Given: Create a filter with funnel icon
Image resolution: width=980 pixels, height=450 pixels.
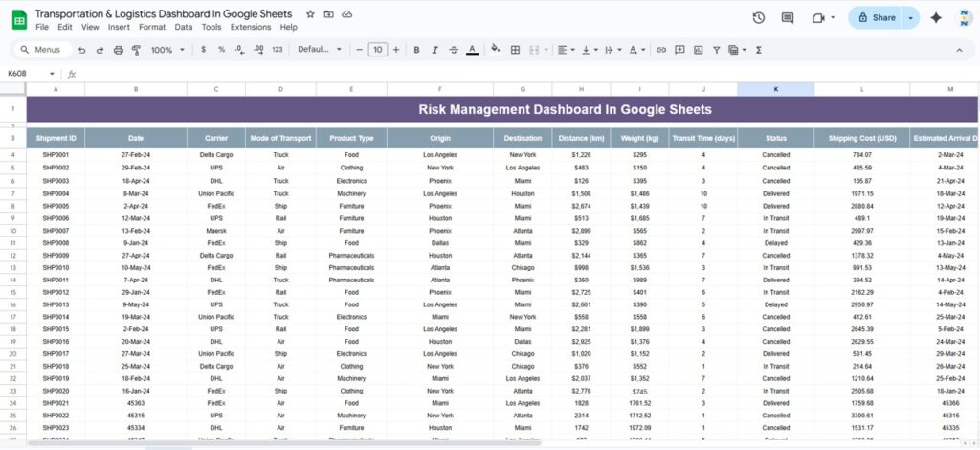Looking at the screenshot, I should 716,50.
